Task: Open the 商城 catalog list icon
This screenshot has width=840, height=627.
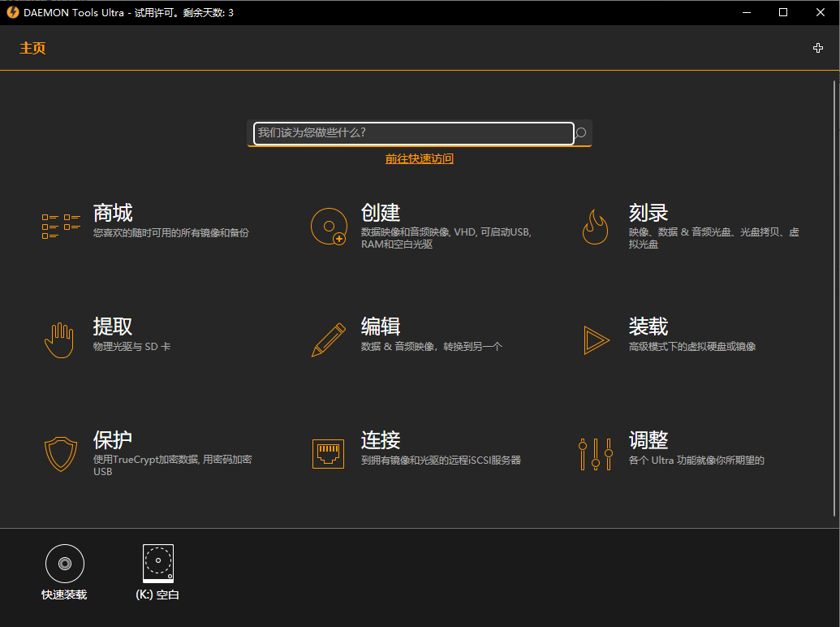Action: [61, 226]
